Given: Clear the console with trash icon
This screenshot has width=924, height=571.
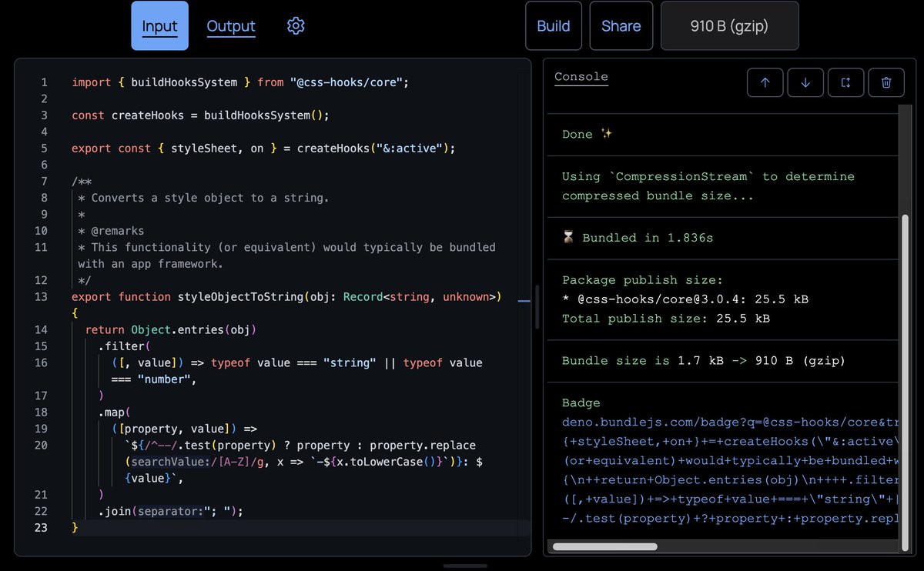Looking at the screenshot, I should tap(886, 82).
